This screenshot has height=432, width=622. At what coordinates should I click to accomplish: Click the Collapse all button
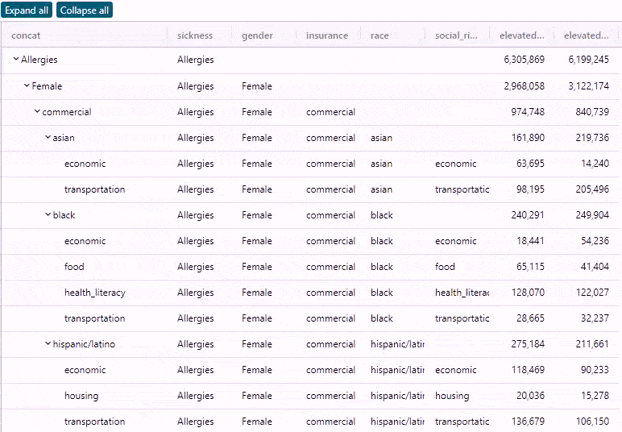point(84,10)
